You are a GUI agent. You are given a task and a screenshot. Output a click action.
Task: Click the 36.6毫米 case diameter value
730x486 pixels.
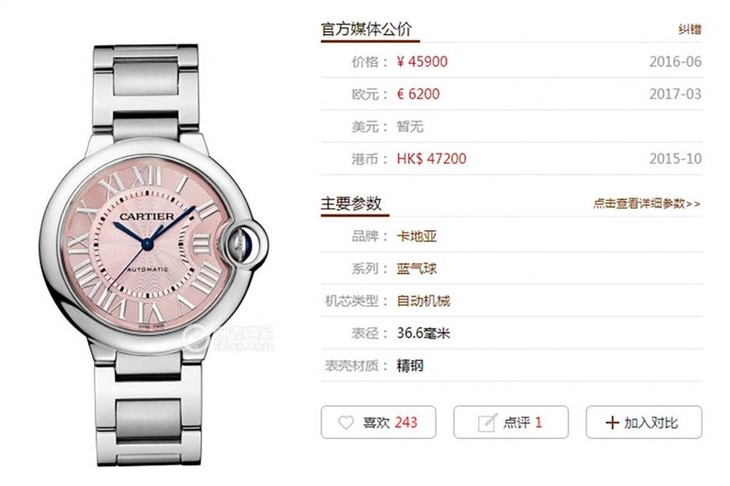423,333
